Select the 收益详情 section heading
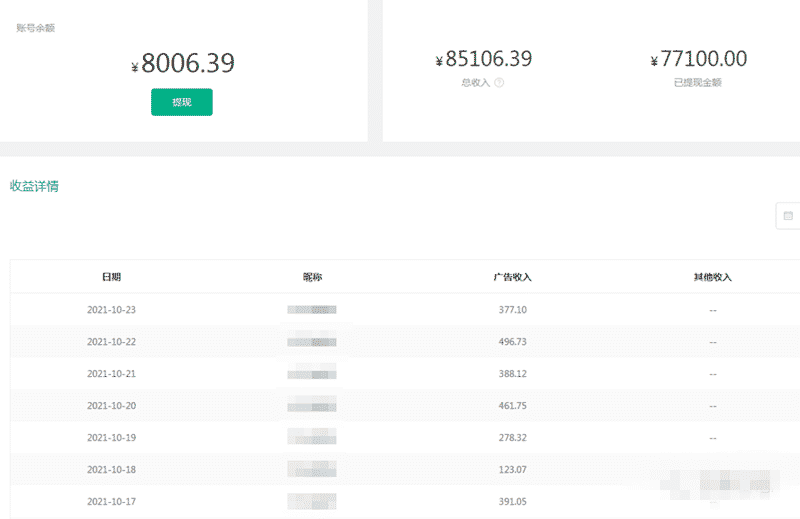 pyautogui.click(x=34, y=186)
